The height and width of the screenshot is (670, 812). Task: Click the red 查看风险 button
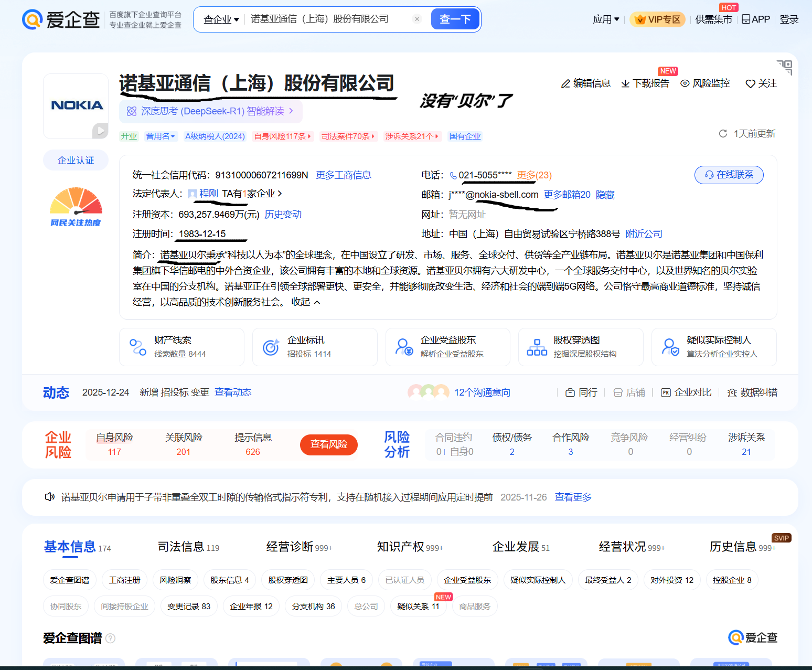coord(328,444)
